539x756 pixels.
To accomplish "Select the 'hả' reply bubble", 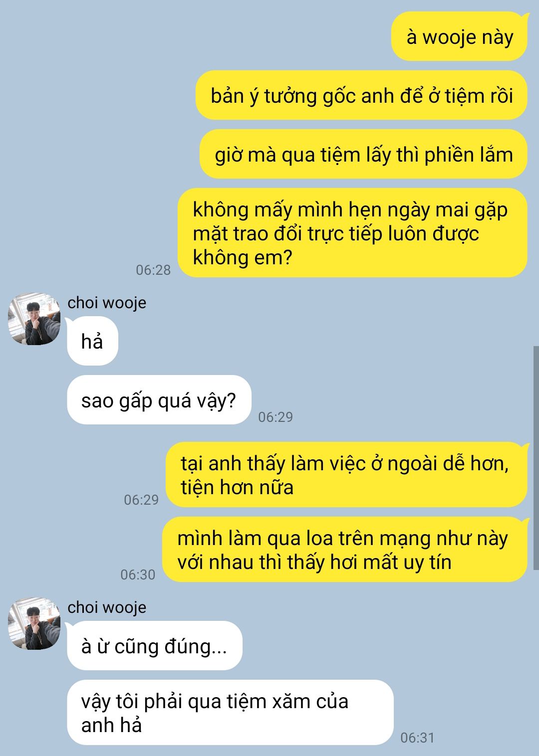I will pos(92,341).
